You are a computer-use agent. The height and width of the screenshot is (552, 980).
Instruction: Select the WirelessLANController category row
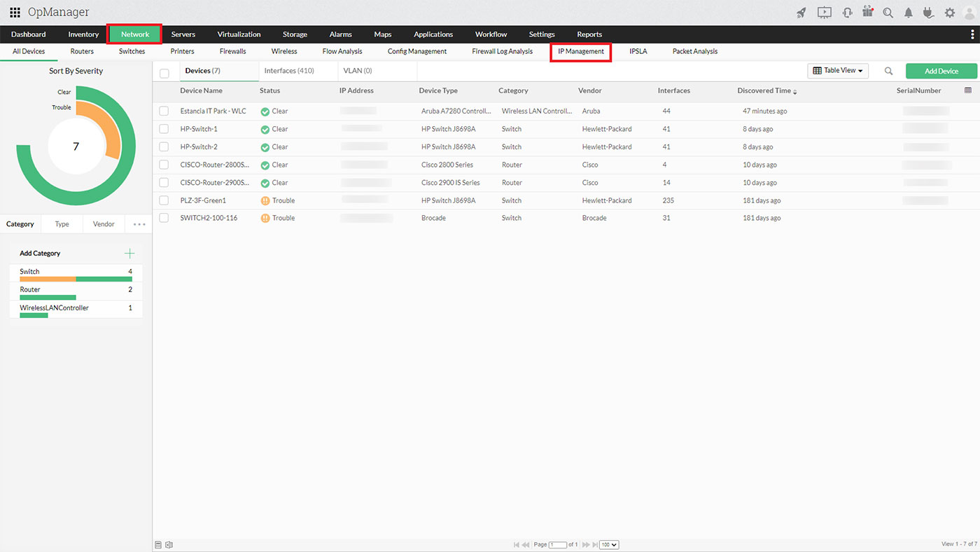76,309
